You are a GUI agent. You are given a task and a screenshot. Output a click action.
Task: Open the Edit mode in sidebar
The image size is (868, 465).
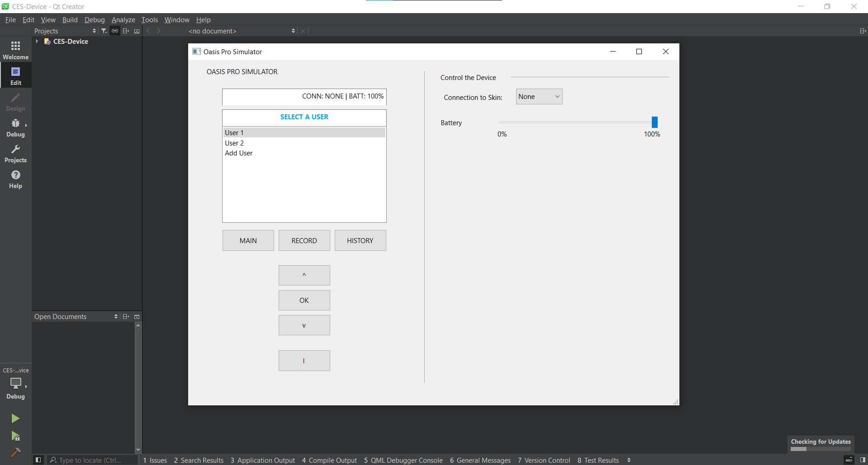pyautogui.click(x=16, y=75)
